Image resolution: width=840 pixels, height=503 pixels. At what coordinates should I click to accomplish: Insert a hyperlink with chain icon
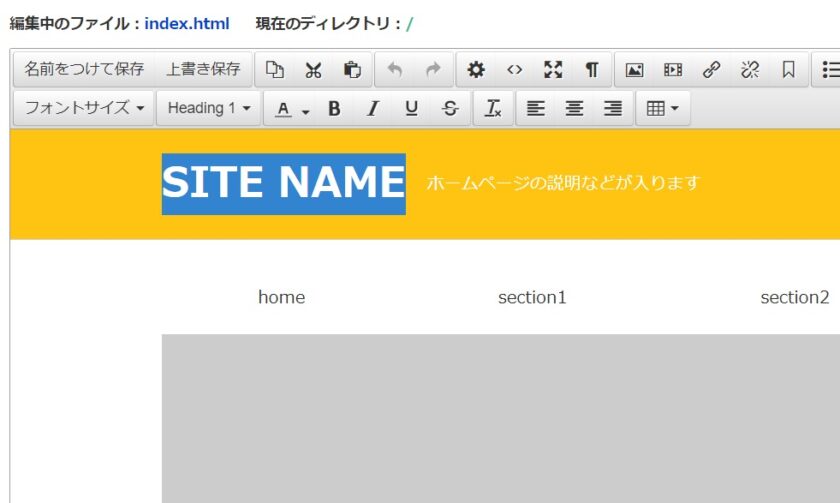point(711,70)
